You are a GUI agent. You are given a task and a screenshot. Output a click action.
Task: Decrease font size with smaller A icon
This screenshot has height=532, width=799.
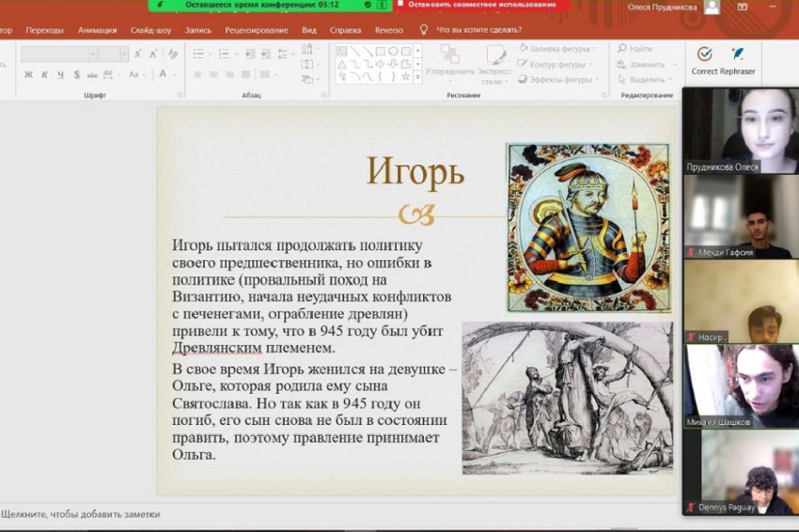[x=153, y=54]
